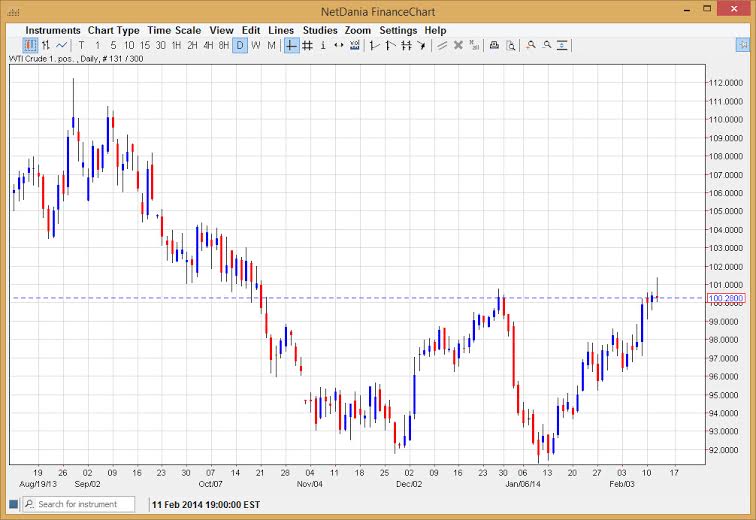Click the info 'i' toolbar icon
The height and width of the screenshot is (520, 756).
(323, 45)
